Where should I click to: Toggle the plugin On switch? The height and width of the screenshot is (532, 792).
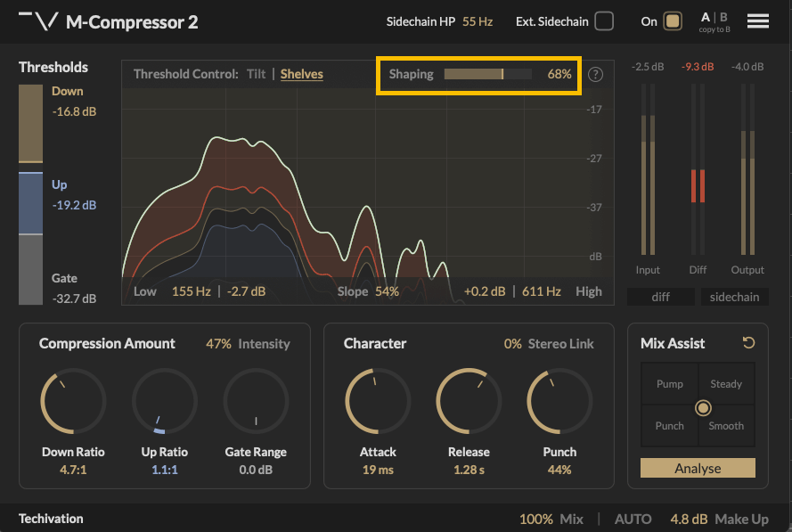pos(673,21)
